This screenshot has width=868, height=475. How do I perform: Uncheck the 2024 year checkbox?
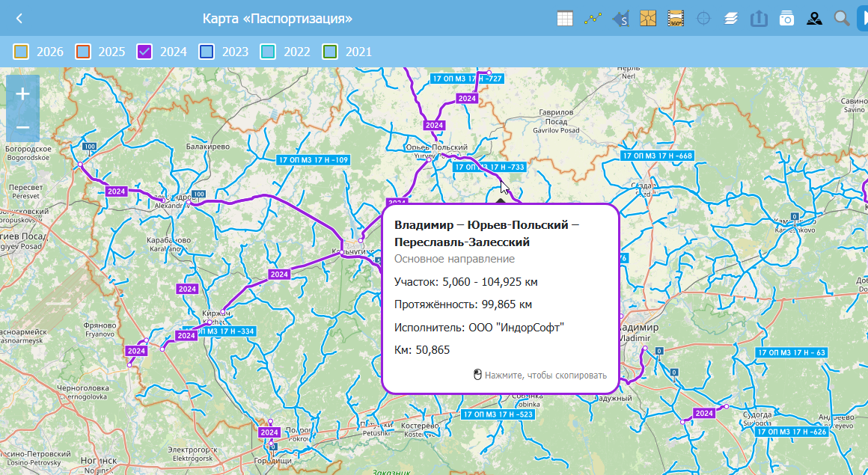[145, 52]
